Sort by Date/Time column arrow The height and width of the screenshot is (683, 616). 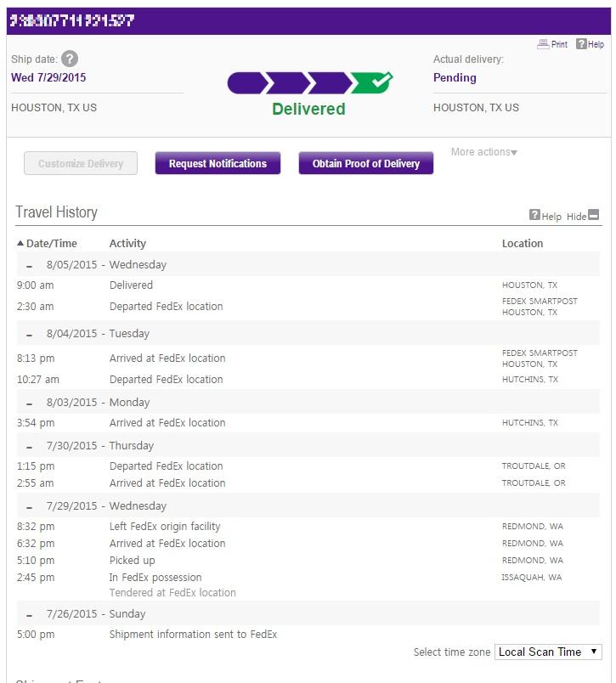coord(20,244)
